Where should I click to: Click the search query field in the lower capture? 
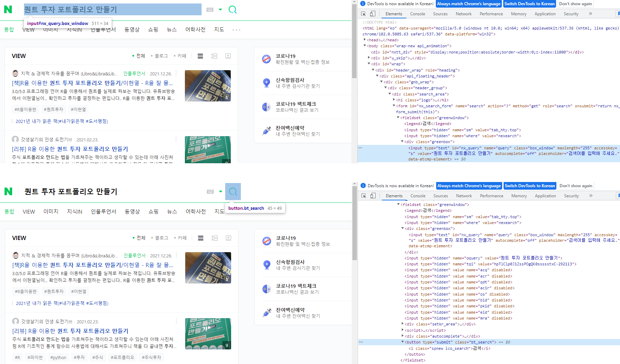[113, 192]
